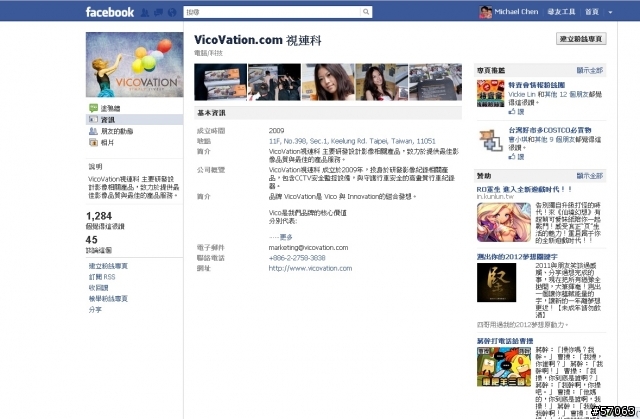The width and height of the screenshot is (640, 419).
Task: Open 搞幹打電話給曹操 ad title
Action: 505,341
